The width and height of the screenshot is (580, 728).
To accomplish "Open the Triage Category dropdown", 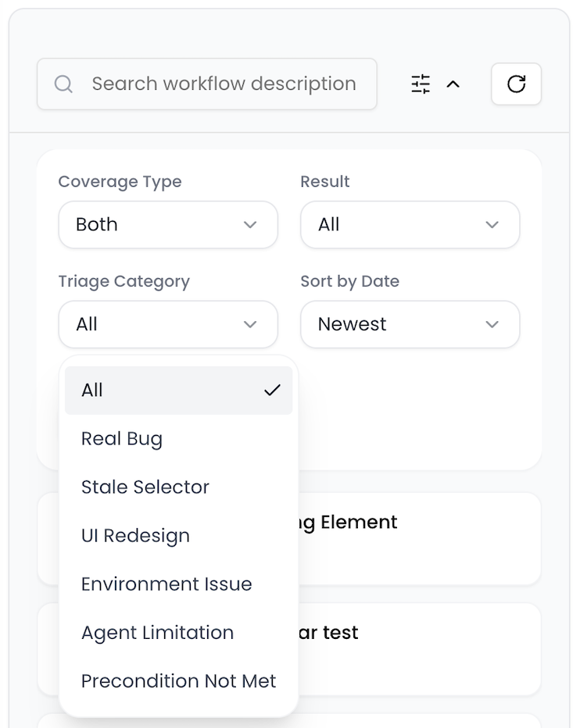I will click(x=167, y=324).
